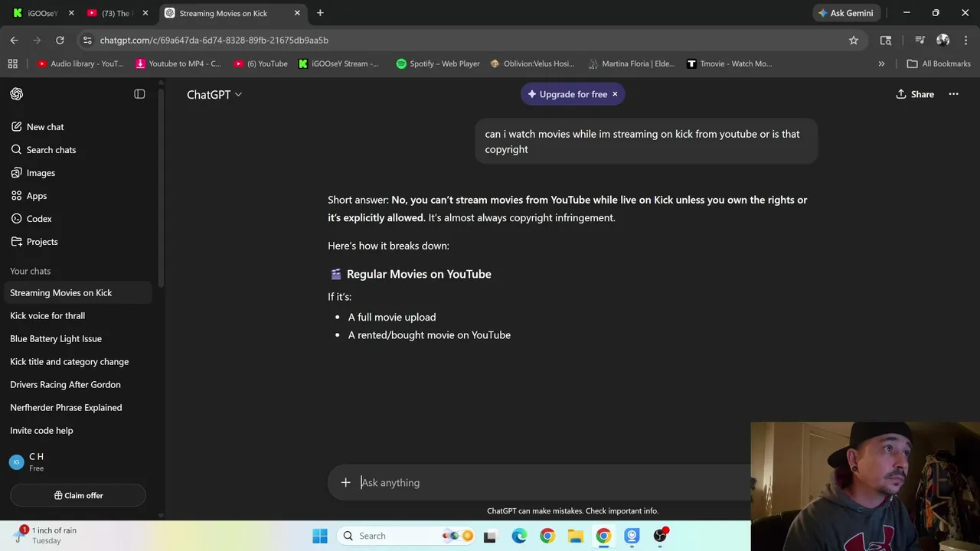Open the Blue Battery Light Issue chat
The height and width of the screenshot is (551, 980).
(x=77, y=339)
